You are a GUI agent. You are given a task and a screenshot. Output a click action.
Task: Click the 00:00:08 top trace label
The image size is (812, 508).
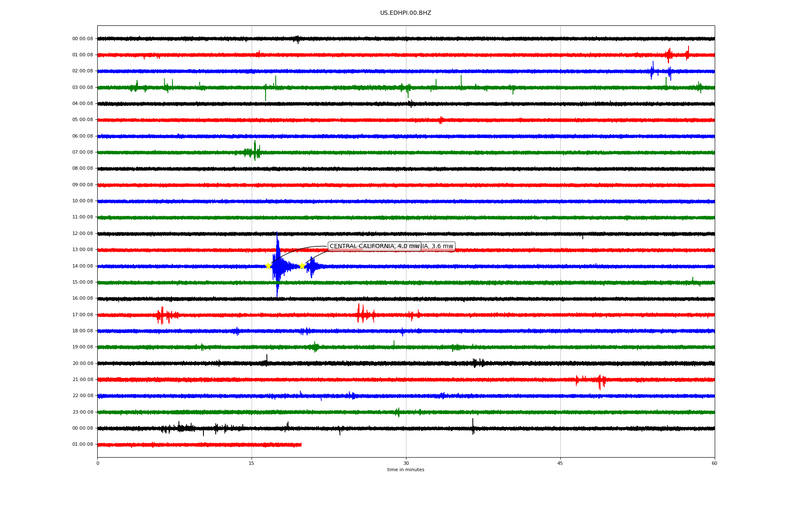click(x=82, y=39)
